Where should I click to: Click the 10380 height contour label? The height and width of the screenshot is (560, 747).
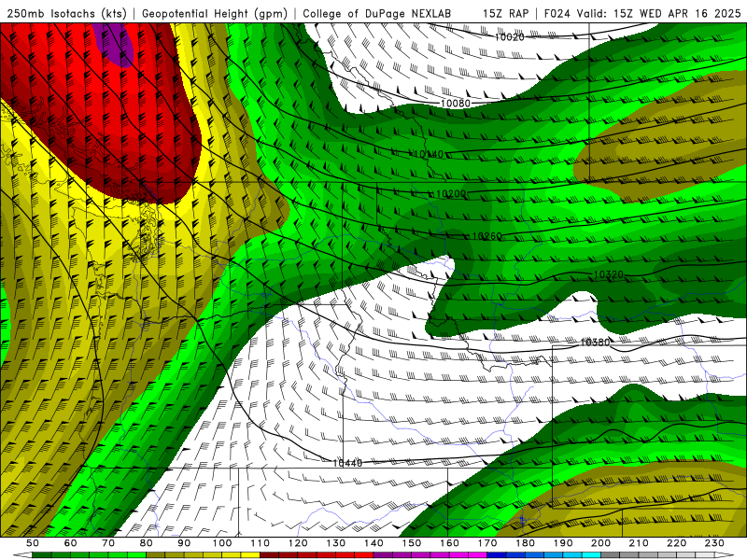(595, 342)
